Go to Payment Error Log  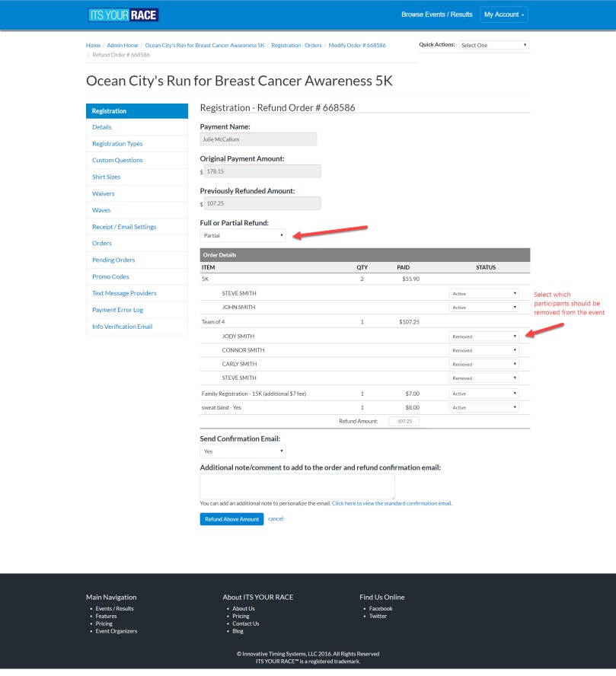click(x=118, y=310)
